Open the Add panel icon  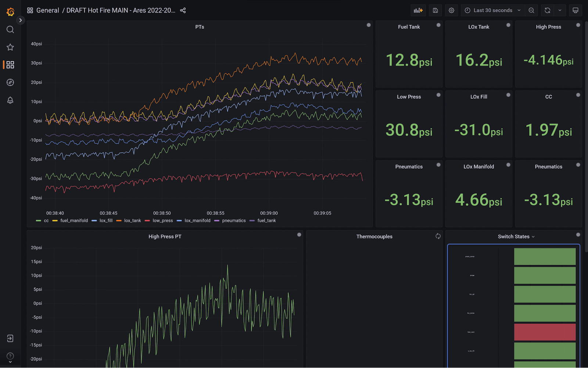pos(418,10)
